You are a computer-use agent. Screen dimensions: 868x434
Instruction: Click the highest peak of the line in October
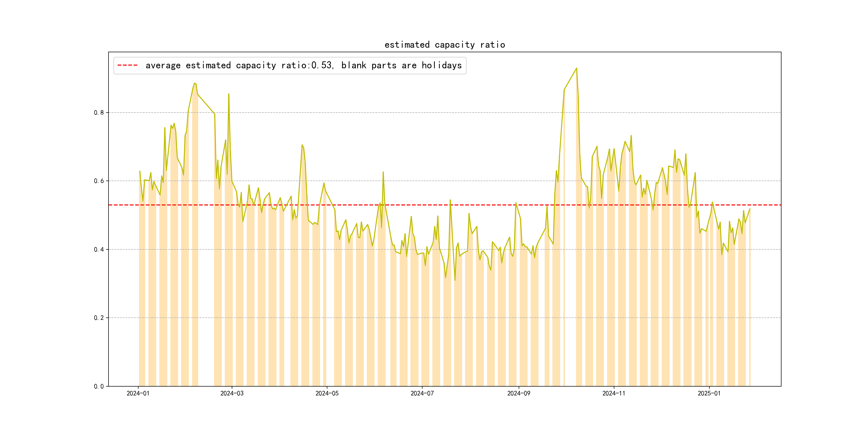tap(576, 68)
